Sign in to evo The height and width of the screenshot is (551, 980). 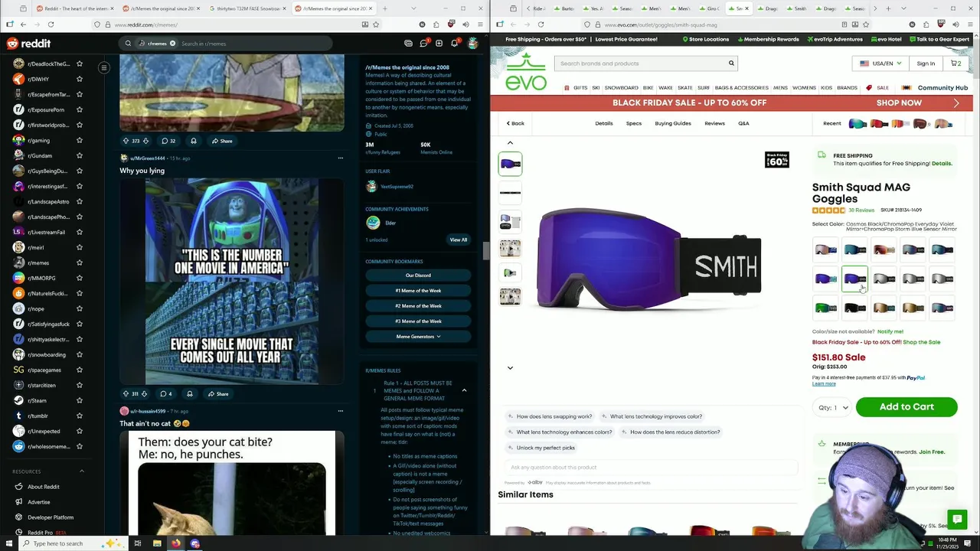pos(926,64)
